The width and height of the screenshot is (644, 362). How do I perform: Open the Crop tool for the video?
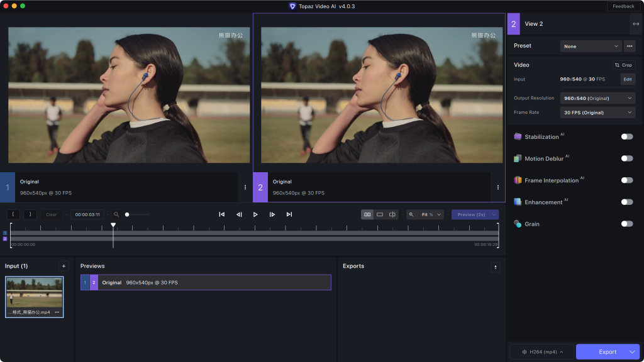click(x=623, y=65)
